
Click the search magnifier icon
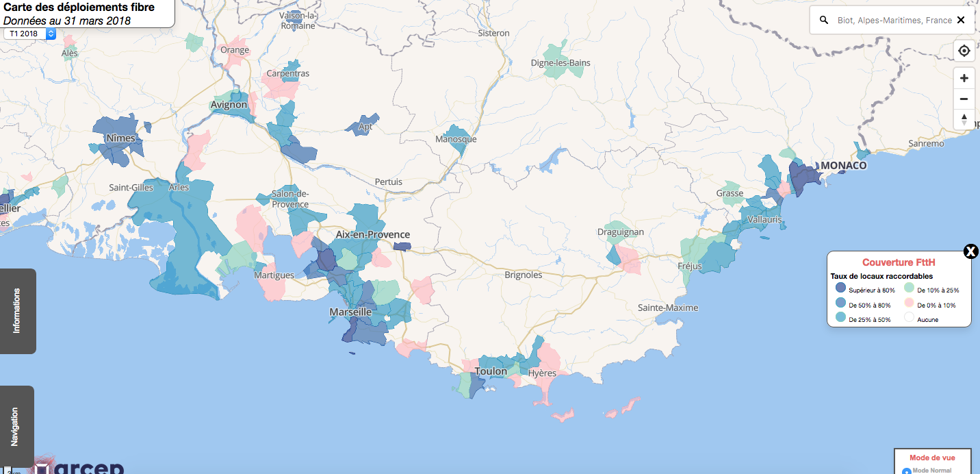tap(824, 21)
